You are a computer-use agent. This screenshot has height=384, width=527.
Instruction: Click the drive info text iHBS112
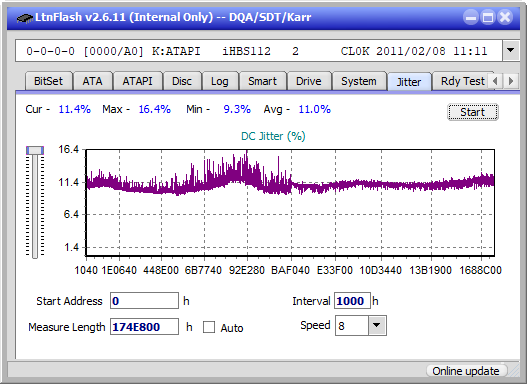[x=246, y=51]
